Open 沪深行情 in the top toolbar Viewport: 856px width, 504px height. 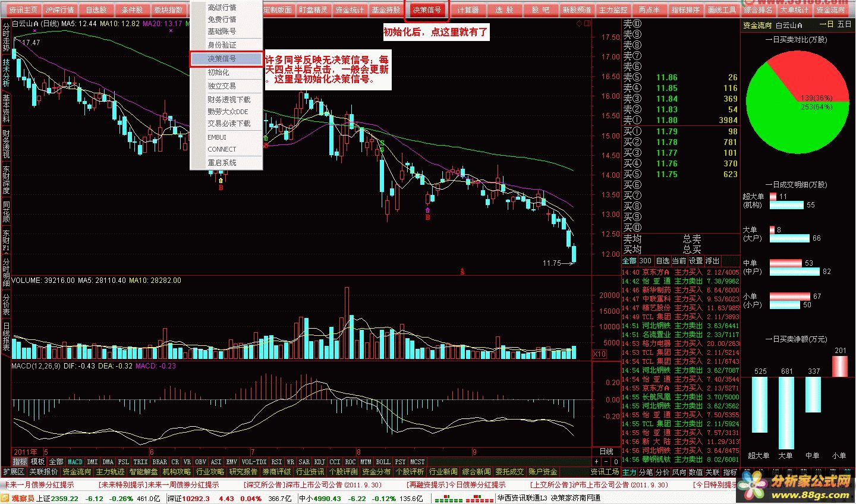[60, 10]
